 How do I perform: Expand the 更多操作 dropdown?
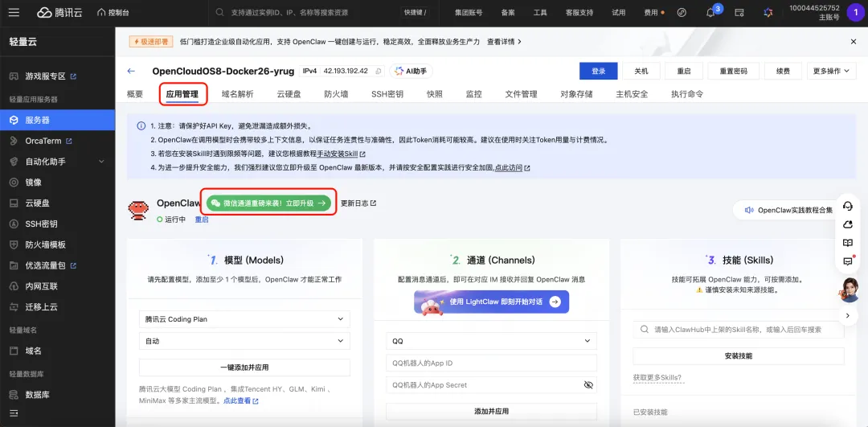(831, 71)
